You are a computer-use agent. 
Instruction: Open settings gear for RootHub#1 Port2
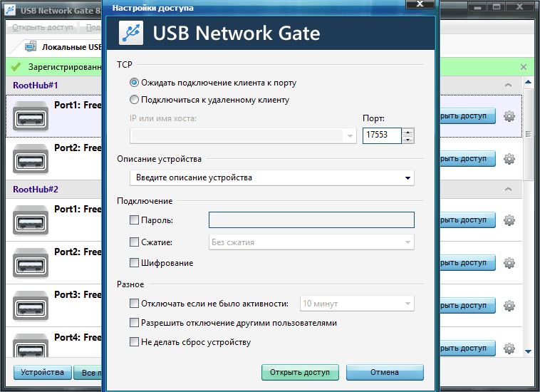pyautogui.click(x=509, y=159)
